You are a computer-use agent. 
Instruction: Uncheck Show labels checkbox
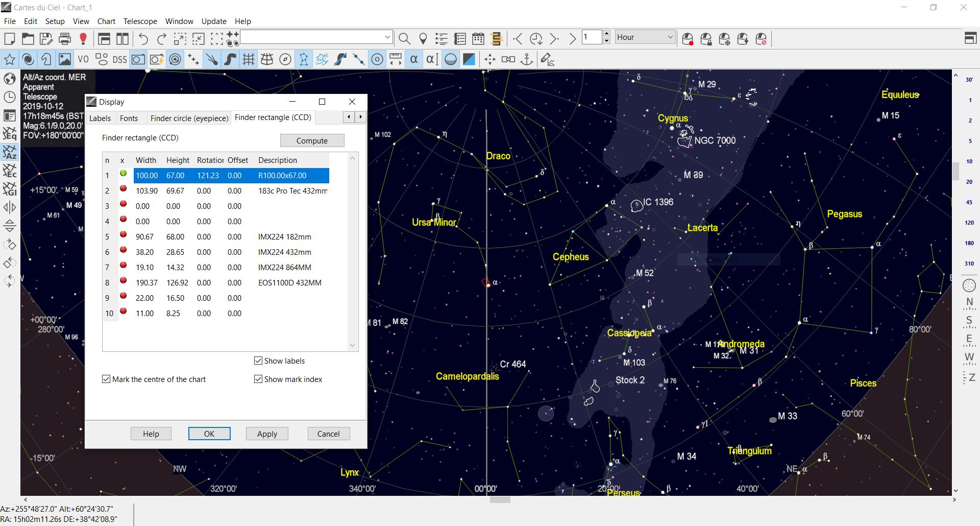[258, 361]
